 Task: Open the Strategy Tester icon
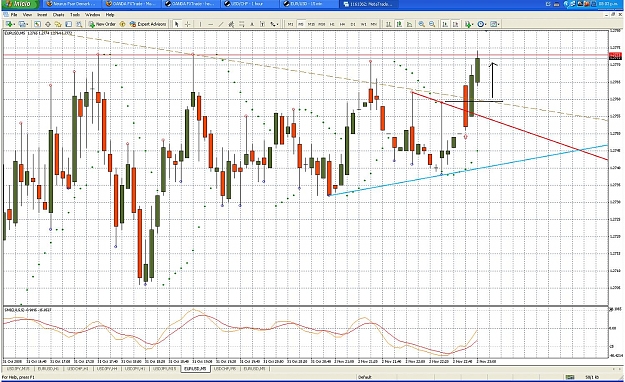(79, 24)
